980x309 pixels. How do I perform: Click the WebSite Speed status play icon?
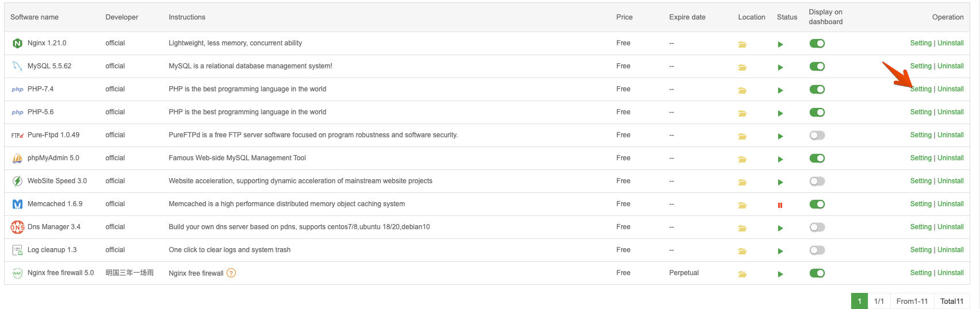[x=780, y=182]
